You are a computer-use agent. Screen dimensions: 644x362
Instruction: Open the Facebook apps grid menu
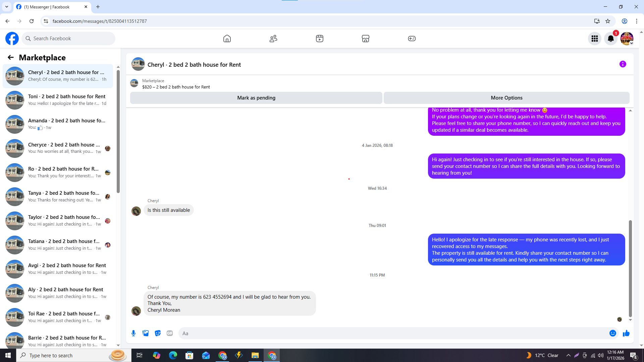click(x=594, y=39)
